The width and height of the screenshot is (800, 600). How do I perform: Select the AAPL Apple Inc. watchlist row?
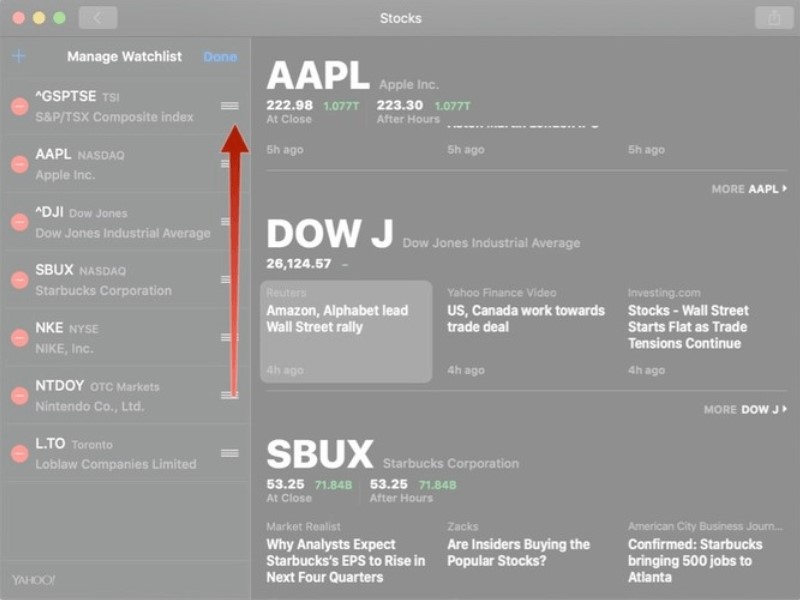125,164
